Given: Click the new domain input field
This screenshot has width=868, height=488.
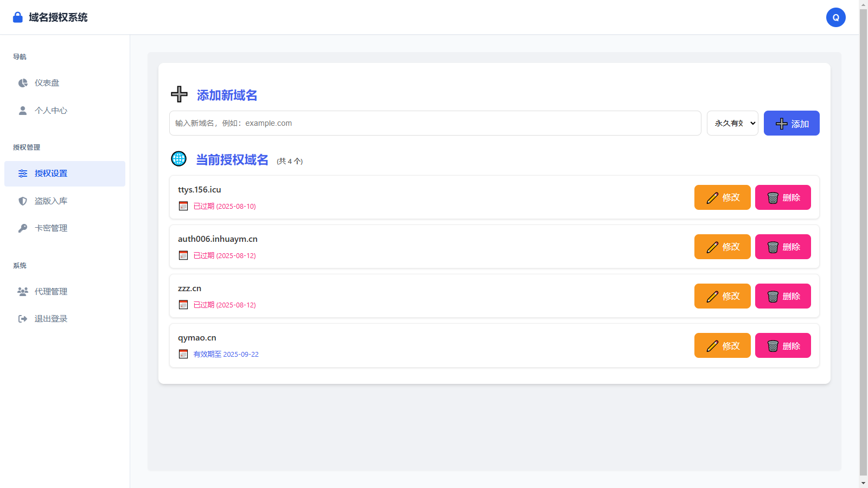Looking at the screenshot, I should coord(434,123).
